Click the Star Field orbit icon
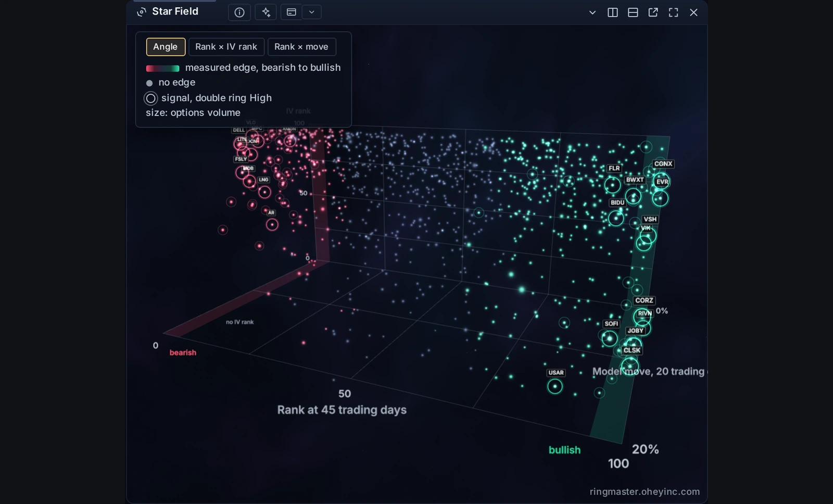Screen dimensions: 833x504 [x=141, y=12]
